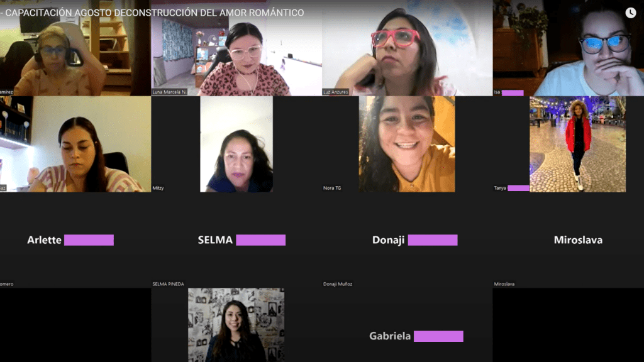Click the SELMA PINEDA name label

pyautogui.click(x=168, y=284)
